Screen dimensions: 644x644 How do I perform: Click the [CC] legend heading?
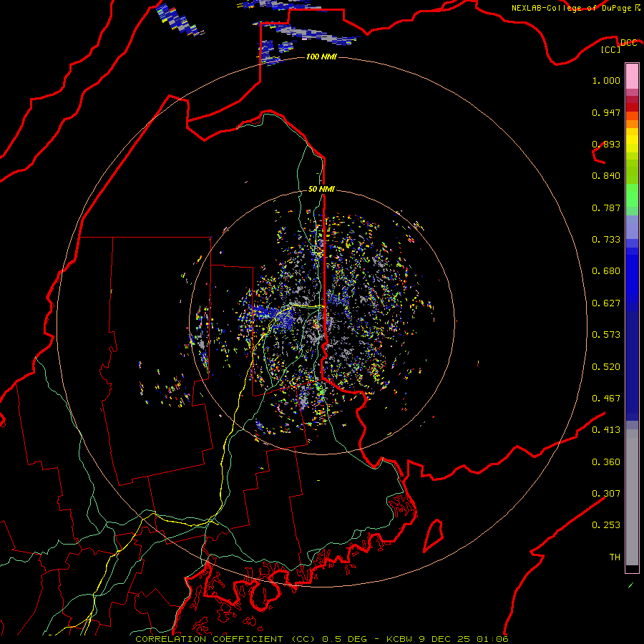click(611, 49)
